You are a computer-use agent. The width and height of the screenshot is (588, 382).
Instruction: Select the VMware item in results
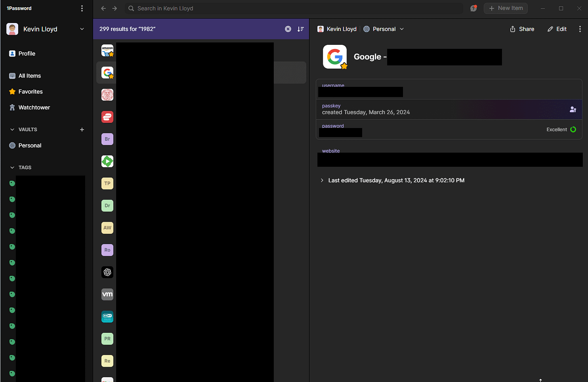click(x=107, y=295)
